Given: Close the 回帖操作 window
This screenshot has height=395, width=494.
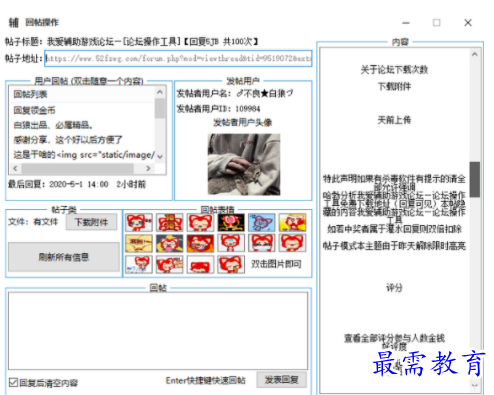Looking at the screenshot, I should click(468, 23).
